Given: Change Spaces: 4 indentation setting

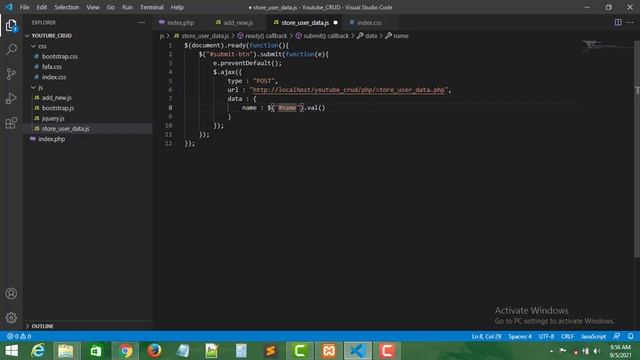Looking at the screenshot, I should point(520,336).
